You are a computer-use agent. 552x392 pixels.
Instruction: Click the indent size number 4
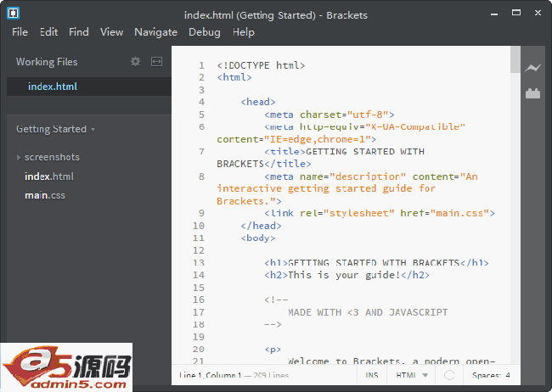[508, 374]
